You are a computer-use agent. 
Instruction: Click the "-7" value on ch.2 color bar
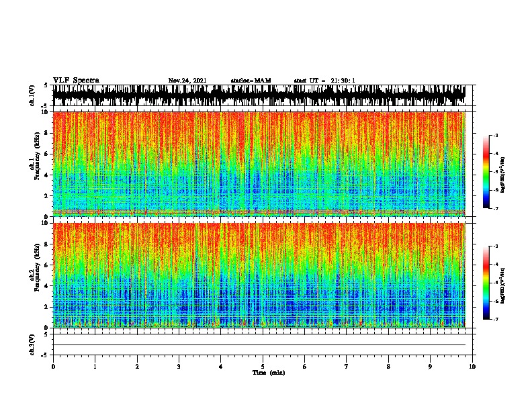[496, 319]
